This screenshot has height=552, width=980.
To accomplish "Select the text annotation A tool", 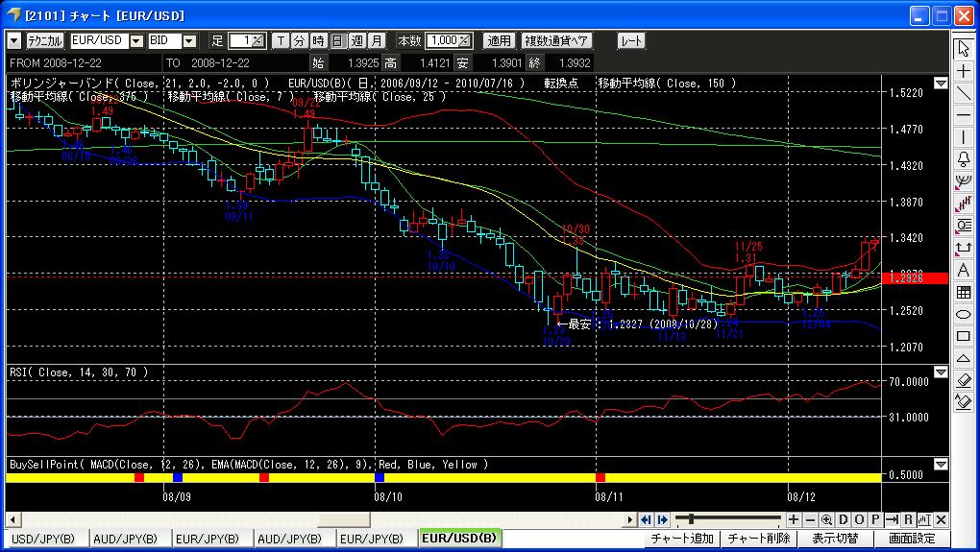I will point(963,270).
